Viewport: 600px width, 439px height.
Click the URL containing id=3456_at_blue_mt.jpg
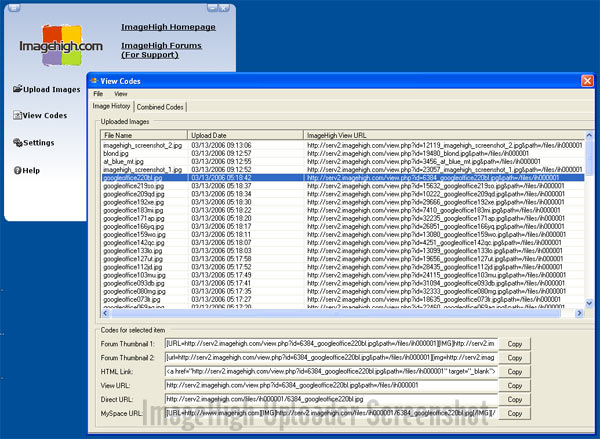pyautogui.click(x=424, y=162)
